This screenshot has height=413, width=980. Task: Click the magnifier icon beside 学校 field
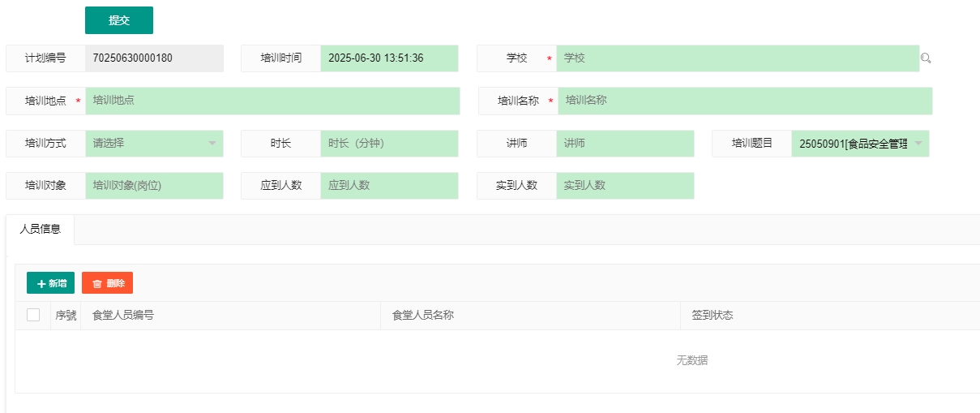926,58
